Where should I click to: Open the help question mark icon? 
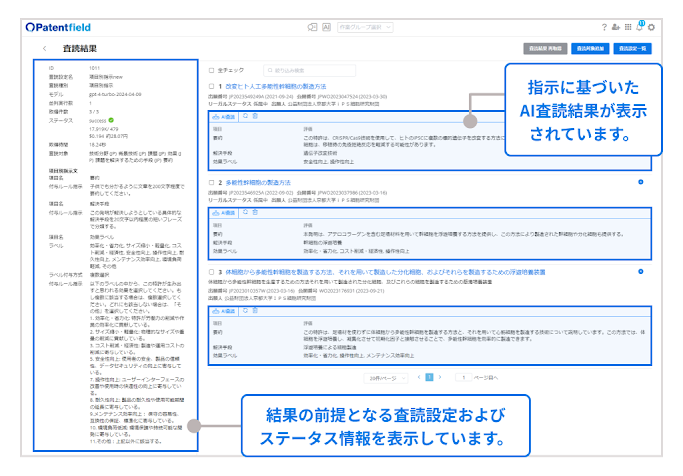click(604, 27)
